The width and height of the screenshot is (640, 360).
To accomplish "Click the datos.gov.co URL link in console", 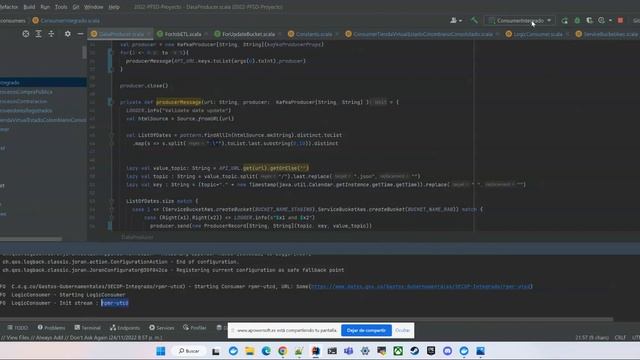I will coord(421,287).
